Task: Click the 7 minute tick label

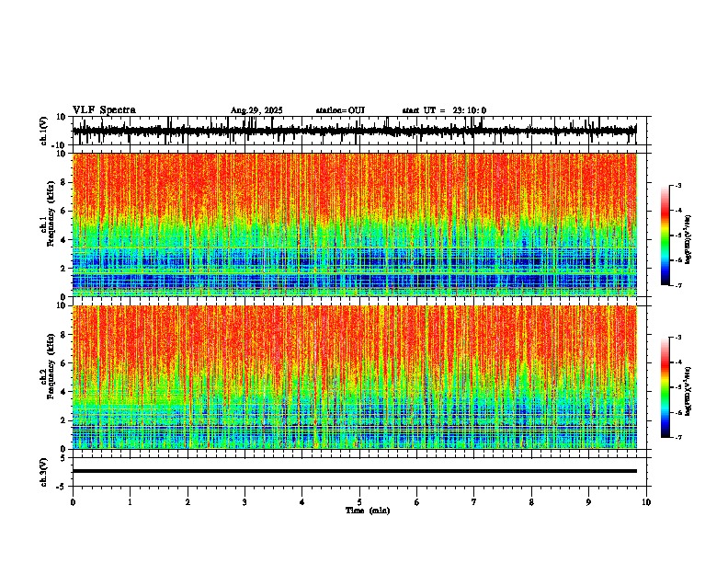Action: 474,502
